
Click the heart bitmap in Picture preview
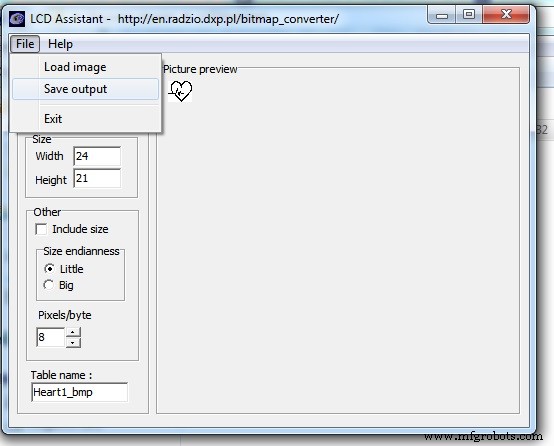pos(180,91)
